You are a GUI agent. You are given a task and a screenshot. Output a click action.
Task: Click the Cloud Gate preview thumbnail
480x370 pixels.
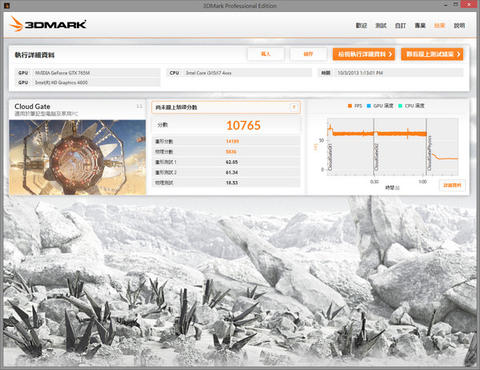[x=77, y=157]
